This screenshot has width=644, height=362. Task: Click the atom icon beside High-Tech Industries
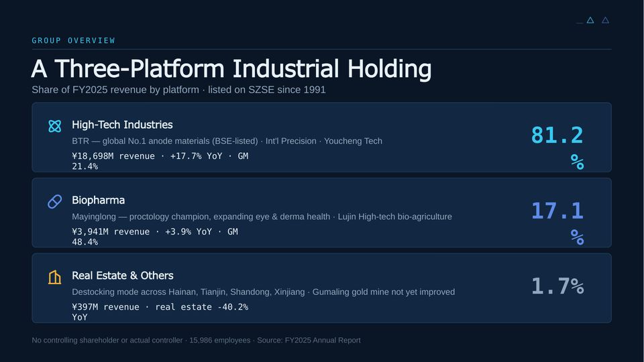coord(54,126)
